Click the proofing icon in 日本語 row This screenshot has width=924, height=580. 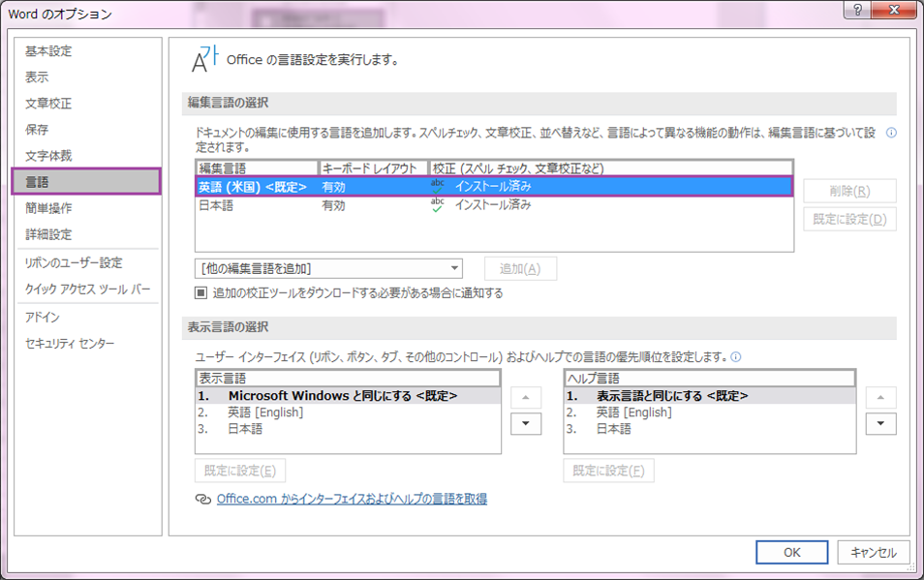tap(438, 205)
